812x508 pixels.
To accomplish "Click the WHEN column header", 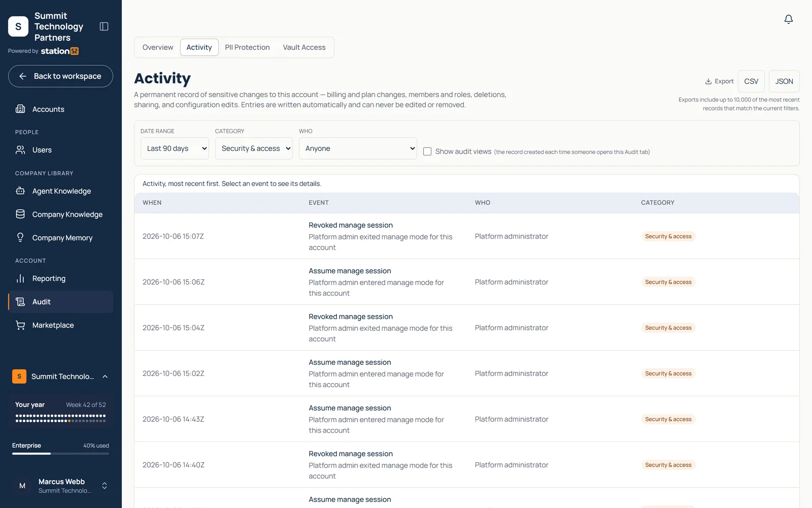I will pyautogui.click(x=152, y=203).
